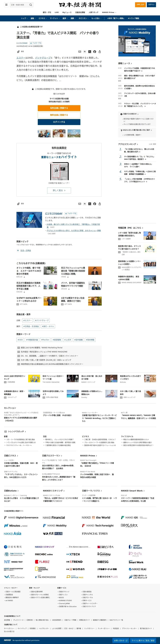Screen dimensions: 160x644
Task: Open the アクセスランキング section heading
Action: click(x=128, y=144)
